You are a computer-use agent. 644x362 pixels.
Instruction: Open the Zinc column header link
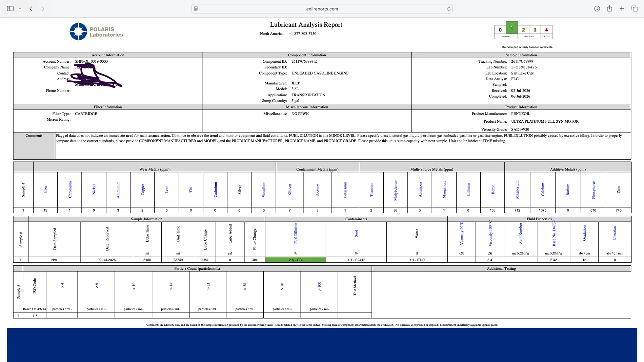click(618, 189)
